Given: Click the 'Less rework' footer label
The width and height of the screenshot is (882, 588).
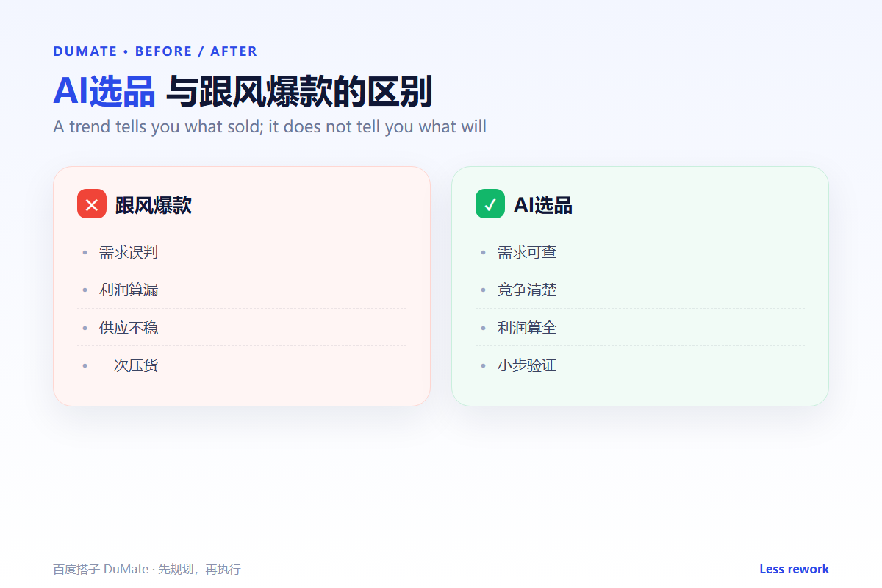Looking at the screenshot, I should tap(794, 569).
